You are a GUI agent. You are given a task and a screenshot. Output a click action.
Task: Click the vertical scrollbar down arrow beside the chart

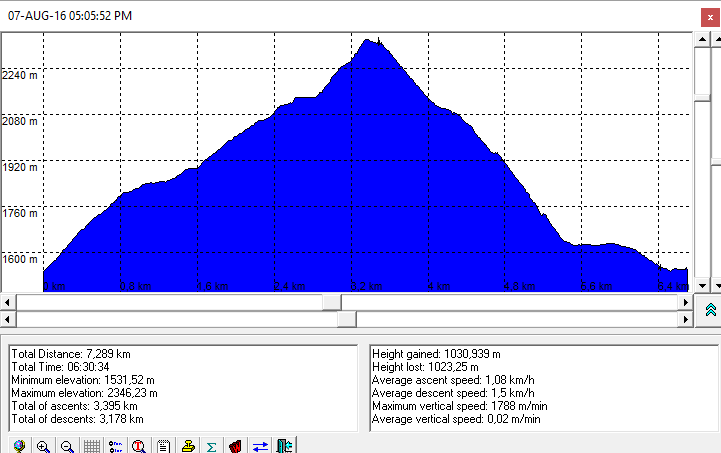(702, 285)
